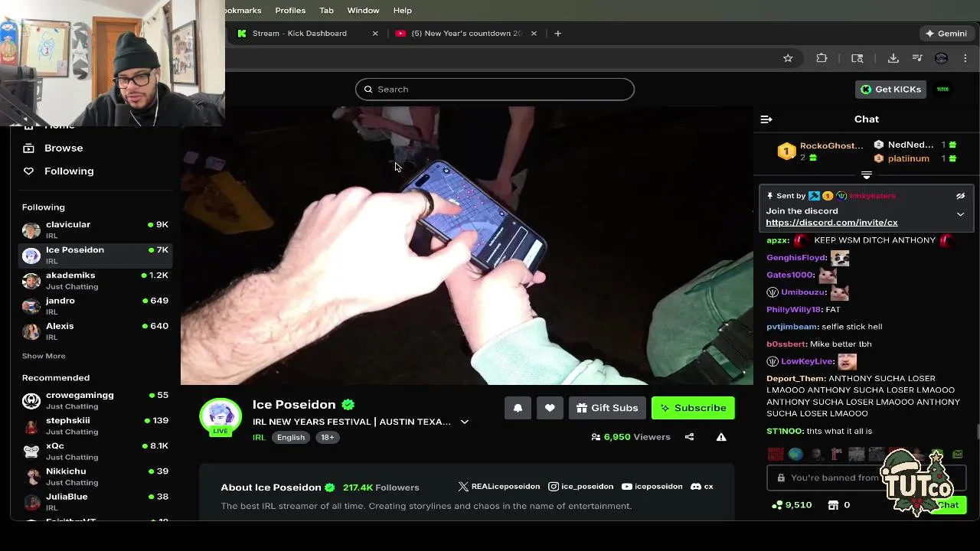Report stream using the warning triangle icon
Image resolution: width=980 pixels, height=551 pixels.
click(721, 437)
